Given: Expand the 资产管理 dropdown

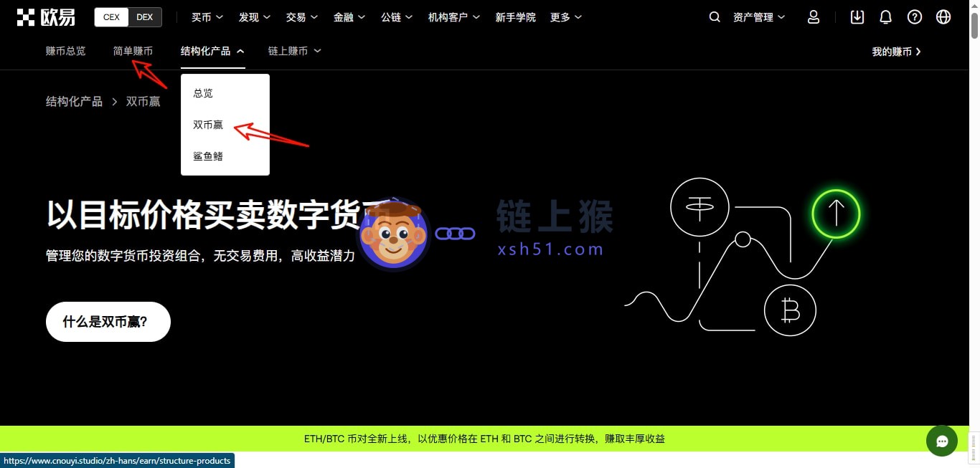Looking at the screenshot, I should tap(759, 17).
